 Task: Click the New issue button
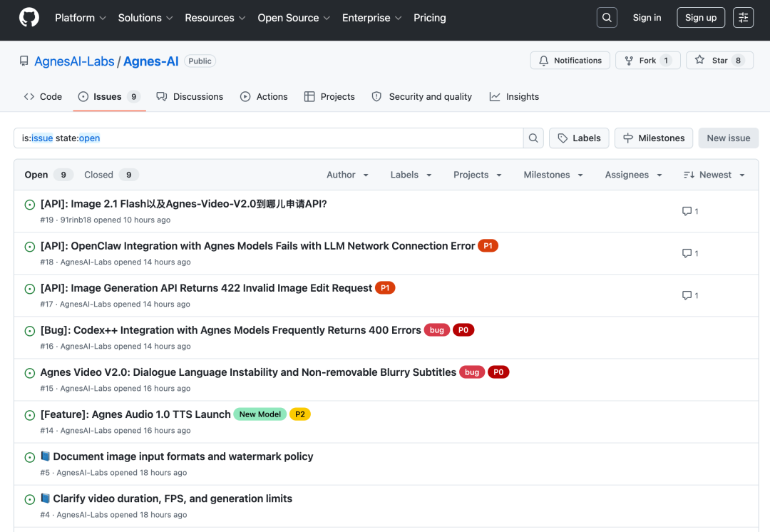[728, 138]
